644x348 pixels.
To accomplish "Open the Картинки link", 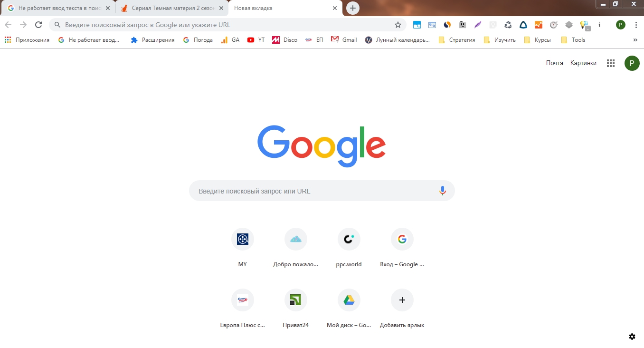I will (583, 63).
